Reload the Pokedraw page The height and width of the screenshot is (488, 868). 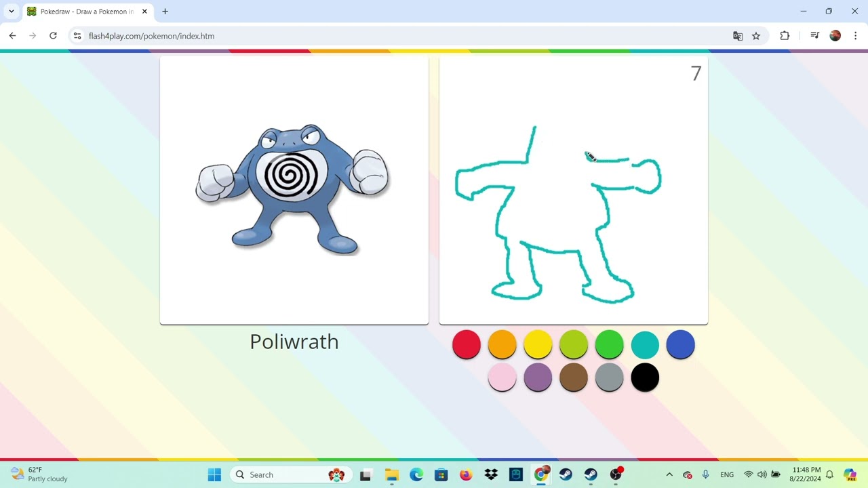tap(53, 36)
